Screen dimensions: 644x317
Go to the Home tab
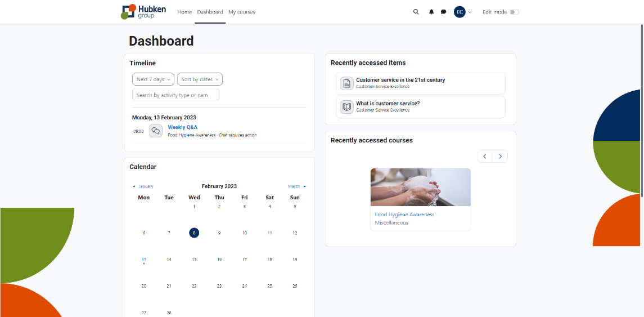[184, 12]
